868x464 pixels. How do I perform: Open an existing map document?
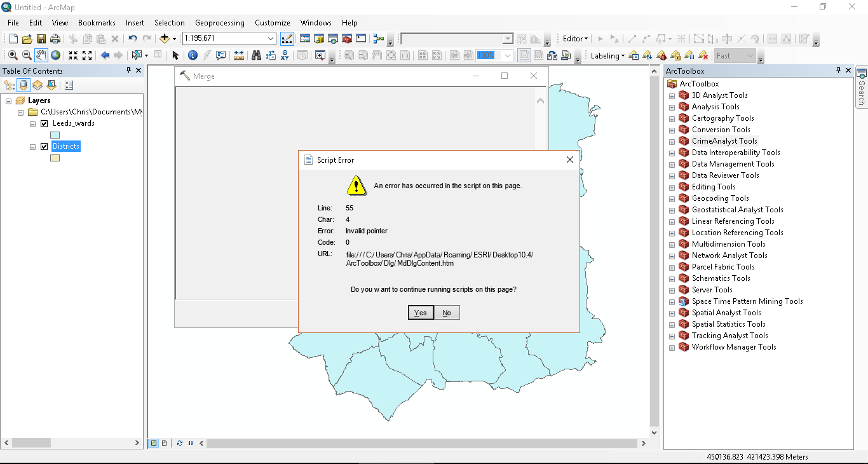click(x=27, y=39)
